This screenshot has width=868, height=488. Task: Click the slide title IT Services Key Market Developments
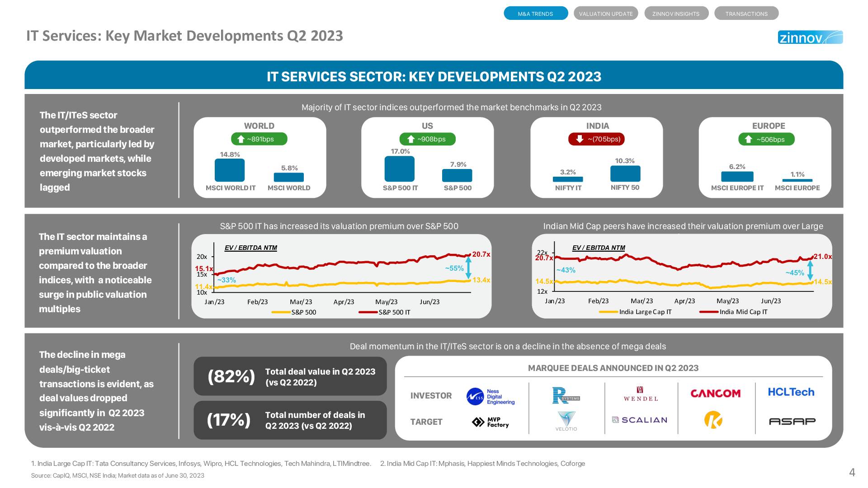[184, 36]
